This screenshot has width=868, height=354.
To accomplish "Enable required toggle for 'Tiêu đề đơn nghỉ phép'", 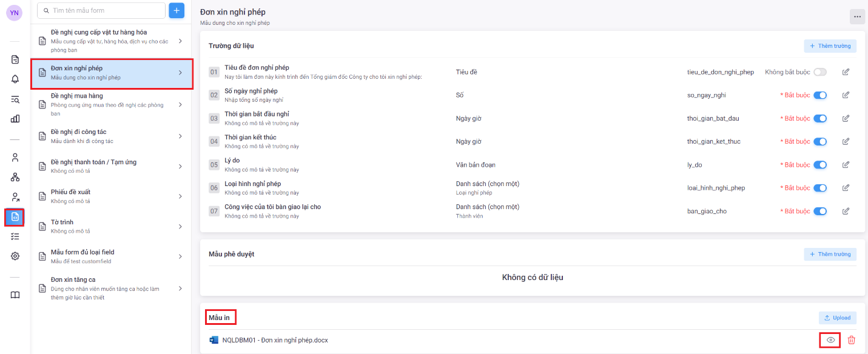I will [820, 72].
